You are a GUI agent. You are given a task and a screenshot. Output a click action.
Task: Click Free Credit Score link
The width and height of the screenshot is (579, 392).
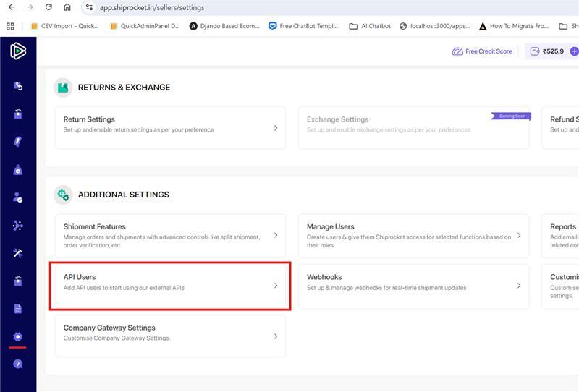(482, 51)
